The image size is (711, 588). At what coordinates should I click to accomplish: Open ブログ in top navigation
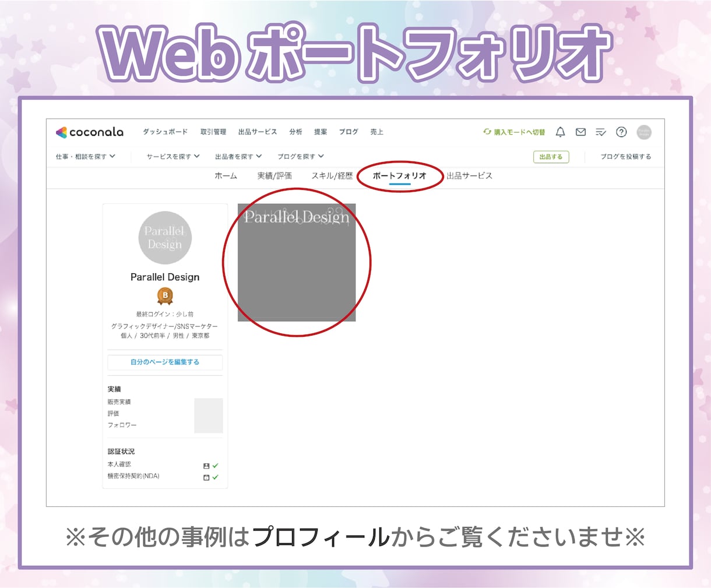(x=349, y=132)
